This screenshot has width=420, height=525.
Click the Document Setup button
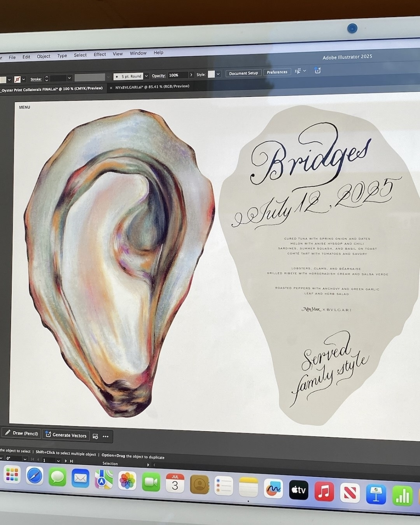(x=243, y=73)
